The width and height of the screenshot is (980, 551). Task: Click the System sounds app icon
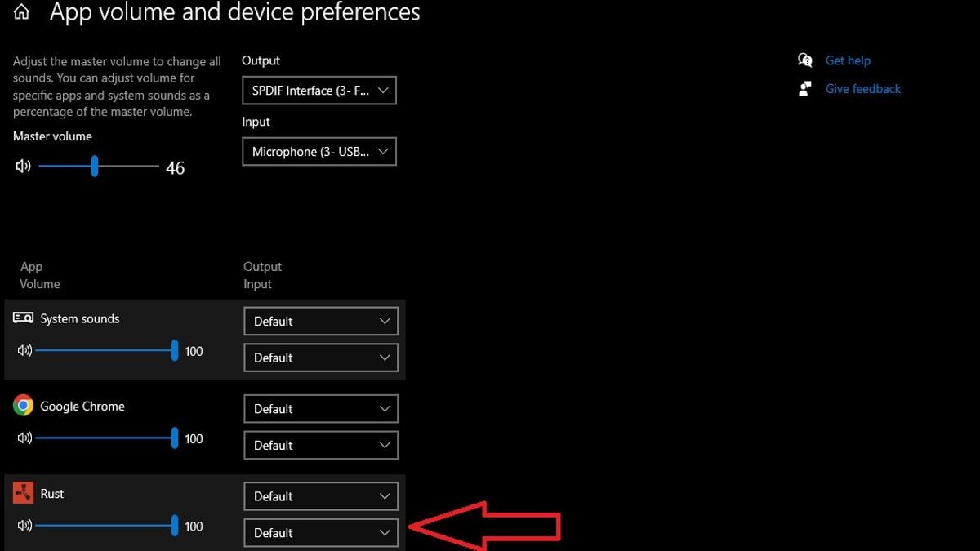click(x=23, y=318)
